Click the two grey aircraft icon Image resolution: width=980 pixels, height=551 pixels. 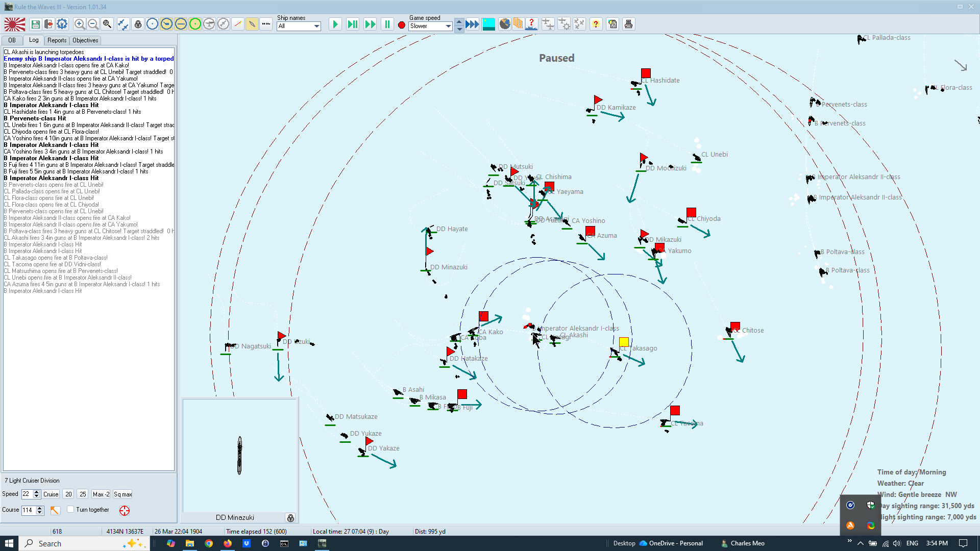pyautogui.click(x=548, y=24)
